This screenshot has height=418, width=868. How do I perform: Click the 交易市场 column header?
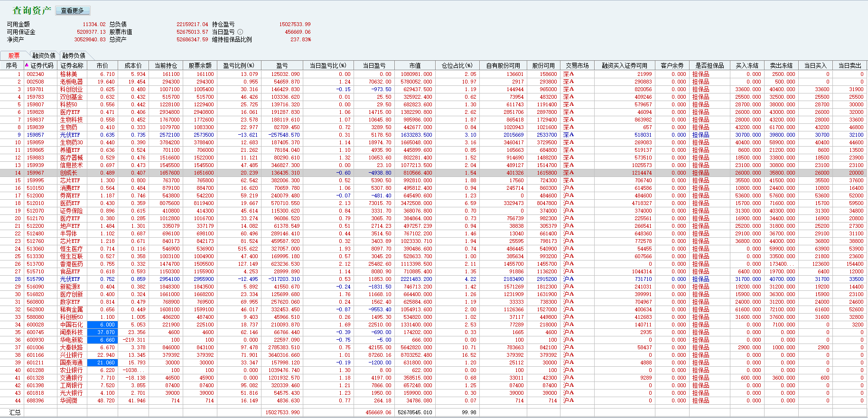point(577,65)
